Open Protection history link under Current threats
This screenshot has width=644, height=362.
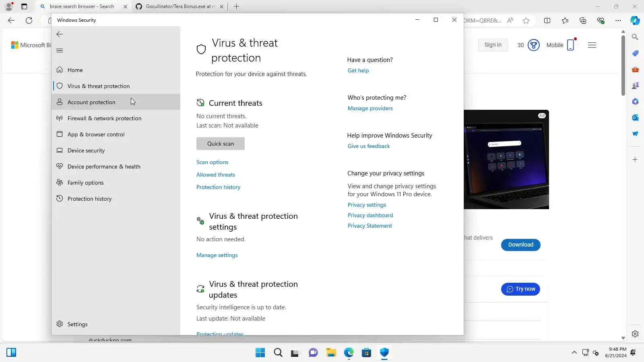click(x=218, y=187)
